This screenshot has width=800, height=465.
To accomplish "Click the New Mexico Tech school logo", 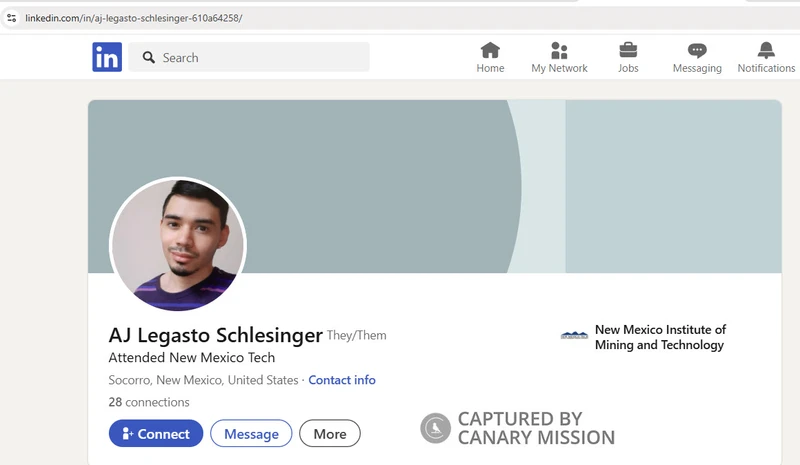I will pos(574,335).
